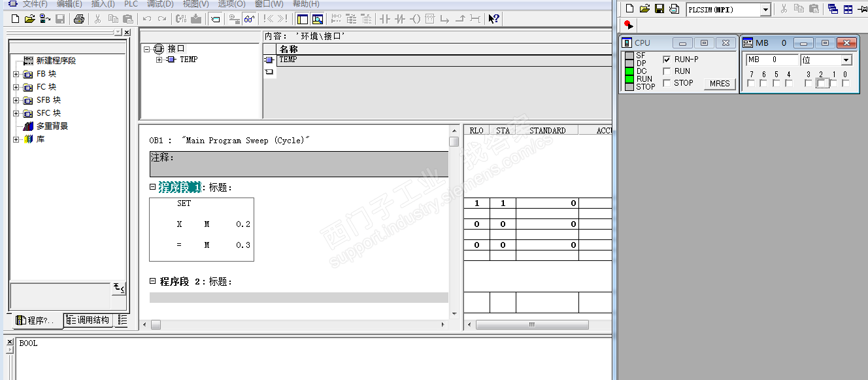This screenshot has height=380, width=868.
Task: Select 多重背景 in the tree
Action: (x=52, y=126)
